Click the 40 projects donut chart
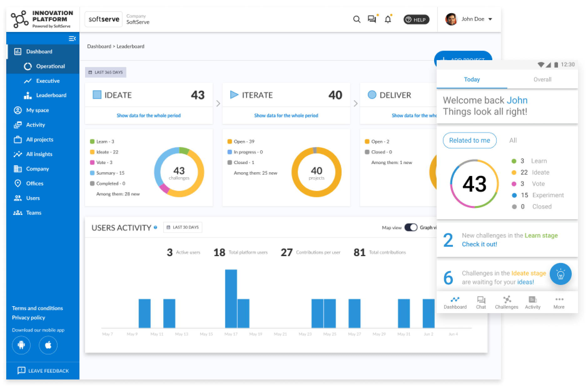 [x=317, y=172]
